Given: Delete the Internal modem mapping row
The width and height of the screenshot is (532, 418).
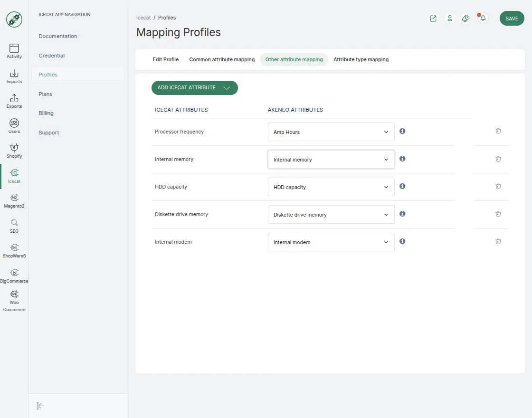Looking at the screenshot, I should click(498, 241).
